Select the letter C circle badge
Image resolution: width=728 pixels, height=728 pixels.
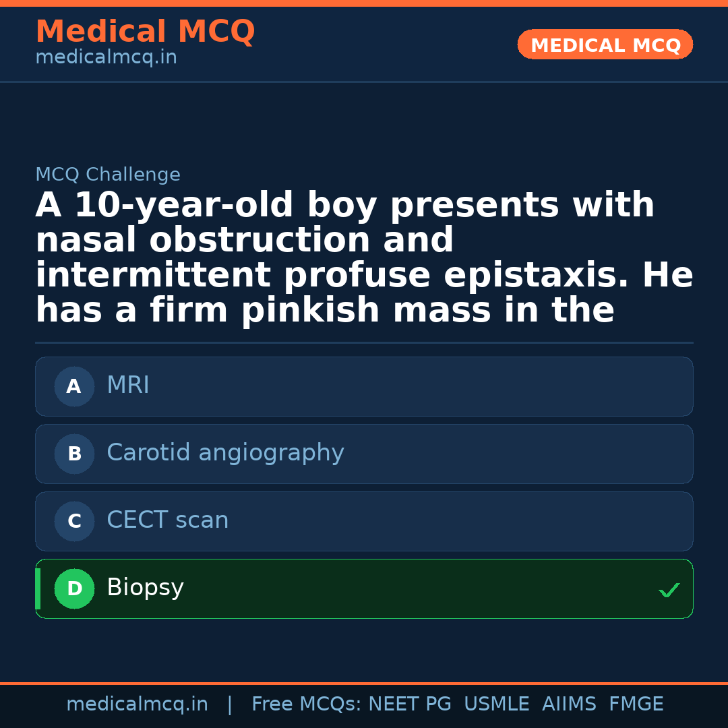[74, 521]
